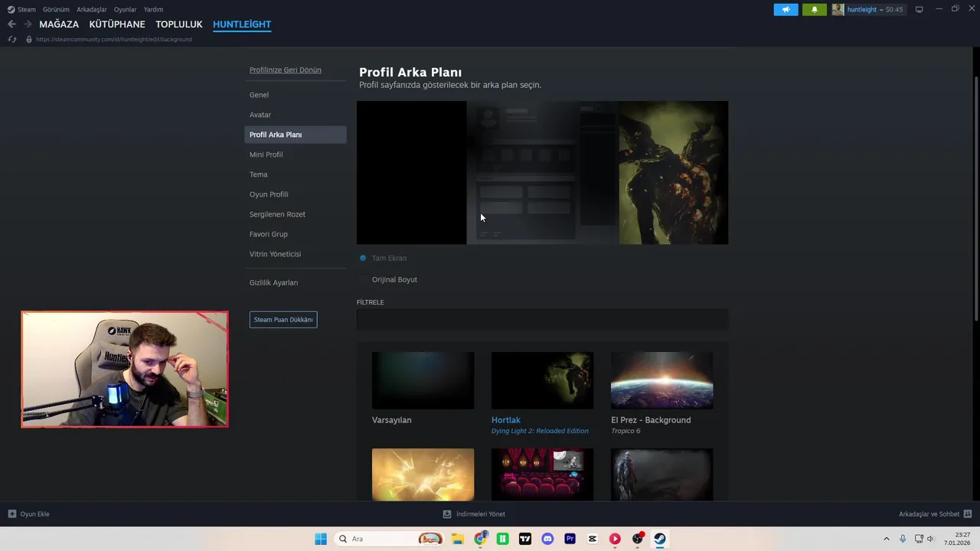Open File Explorer from taskbar
The image size is (980, 551).
(458, 539)
